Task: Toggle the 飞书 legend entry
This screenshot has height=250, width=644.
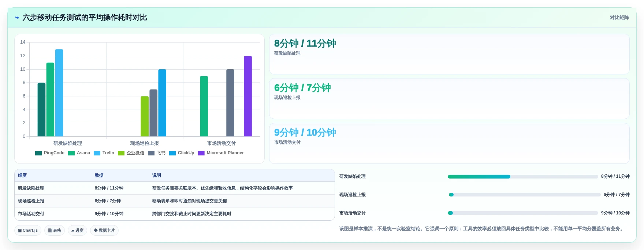Action: click(x=157, y=153)
